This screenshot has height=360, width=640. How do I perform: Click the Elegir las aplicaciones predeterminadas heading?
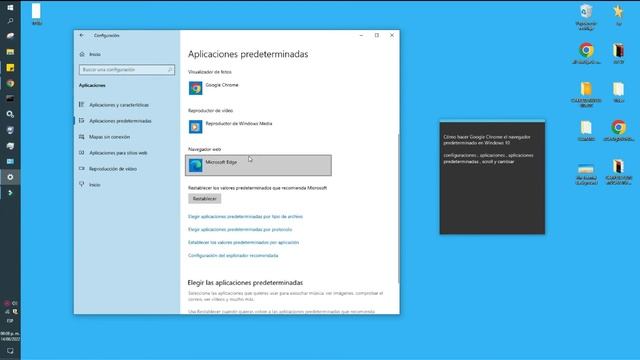pyautogui.click(x=245, y=282)
